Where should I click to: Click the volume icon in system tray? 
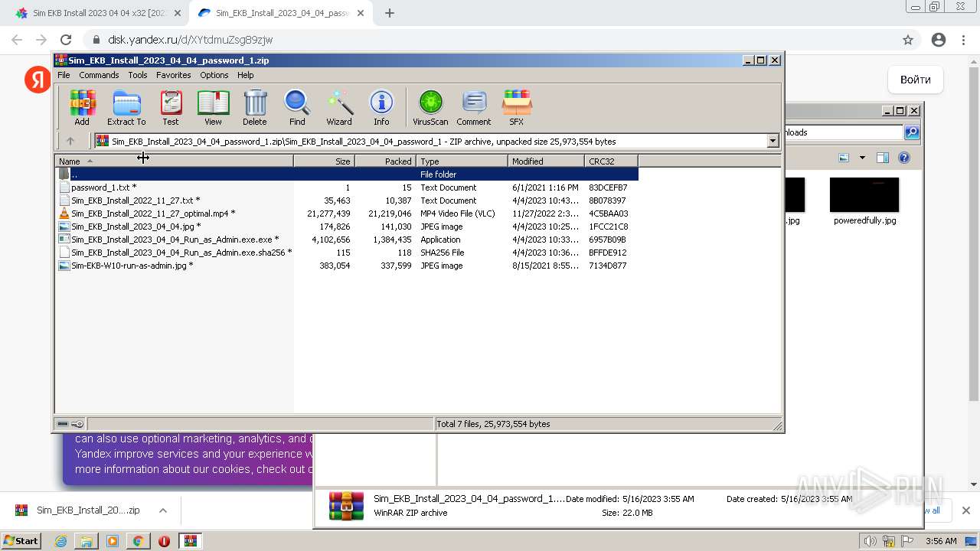click(871, 541)
